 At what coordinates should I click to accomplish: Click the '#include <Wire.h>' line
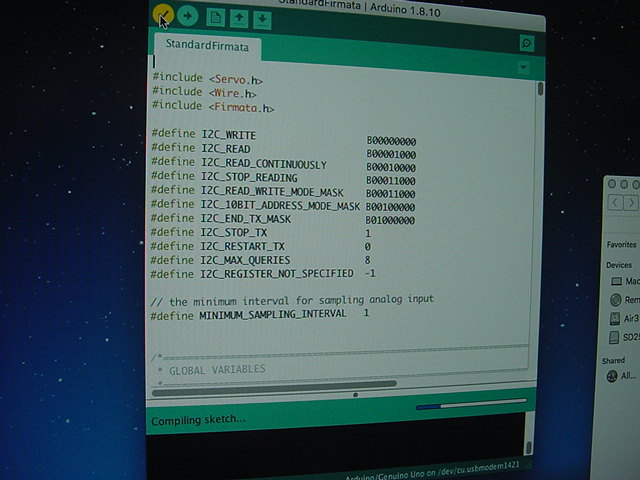[204, 92]
